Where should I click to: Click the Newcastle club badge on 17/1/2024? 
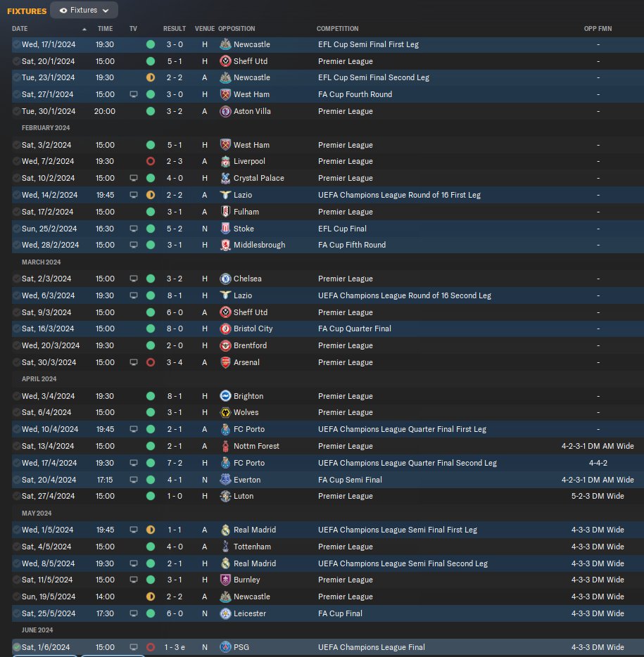coord(225,44)
